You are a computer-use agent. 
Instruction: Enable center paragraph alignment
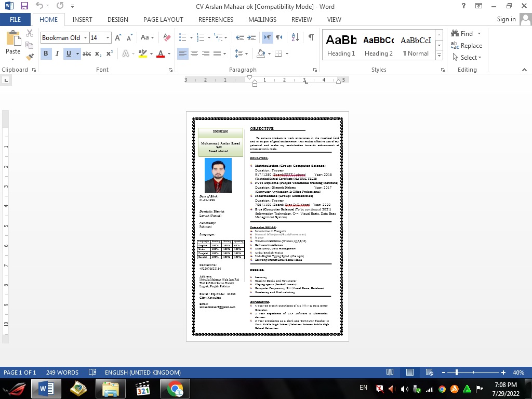click(194, 54)
